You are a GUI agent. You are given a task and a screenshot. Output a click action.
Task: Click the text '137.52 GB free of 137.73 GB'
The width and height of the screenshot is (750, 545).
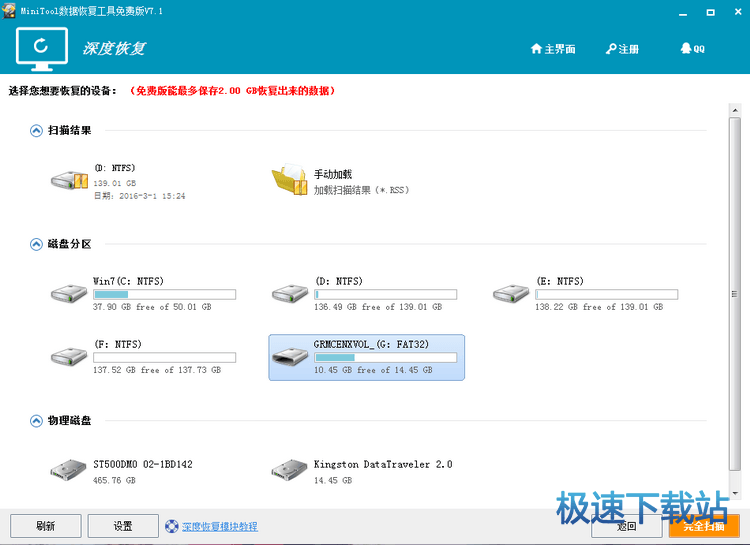pos(157,370)
